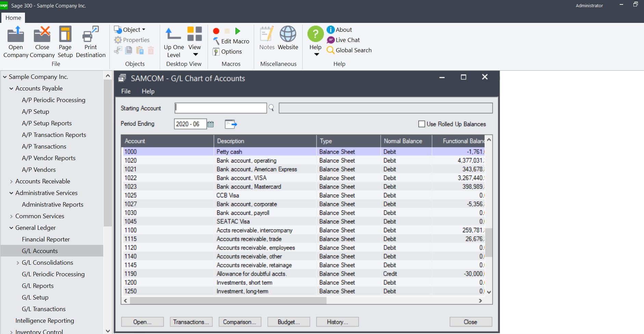Select account row 1020 Bank account, operating
Image resolution: width=644 pixels, height=334 pixels.
tap(304, 161)
